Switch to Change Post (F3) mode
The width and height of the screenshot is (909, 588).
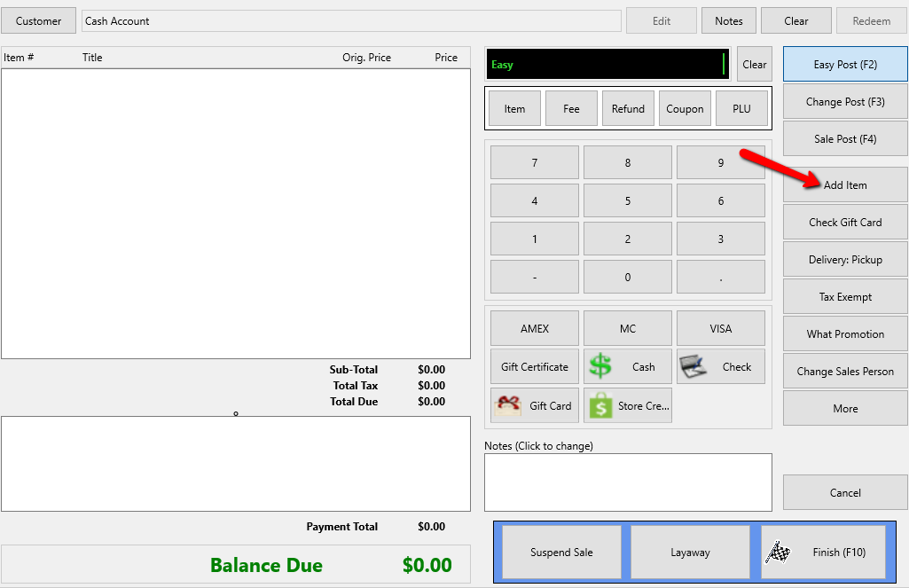click(845, 101)
